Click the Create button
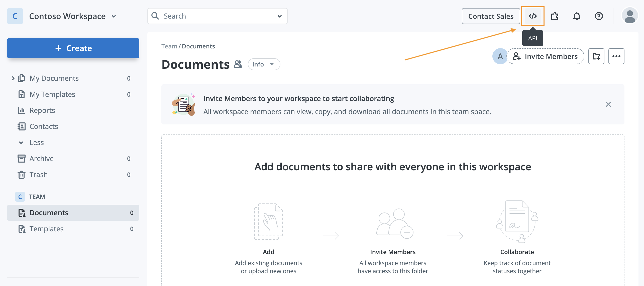 [73, 48]
